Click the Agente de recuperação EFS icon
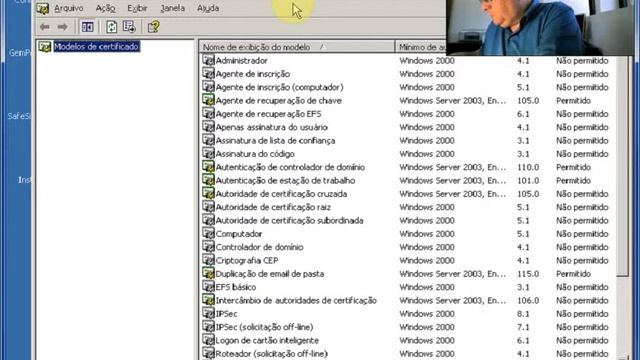640x360 pixels. (208, 113)
